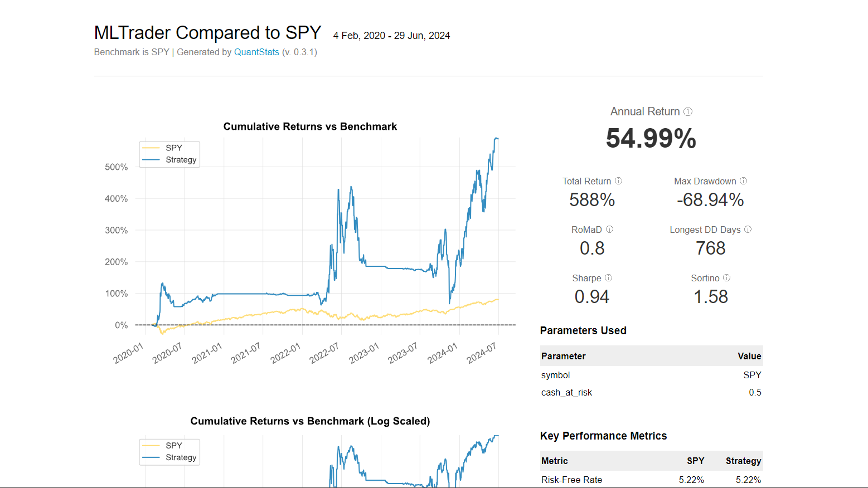Open the QuantStats link
The image size is (868, 488).
[x=256, y=52]
